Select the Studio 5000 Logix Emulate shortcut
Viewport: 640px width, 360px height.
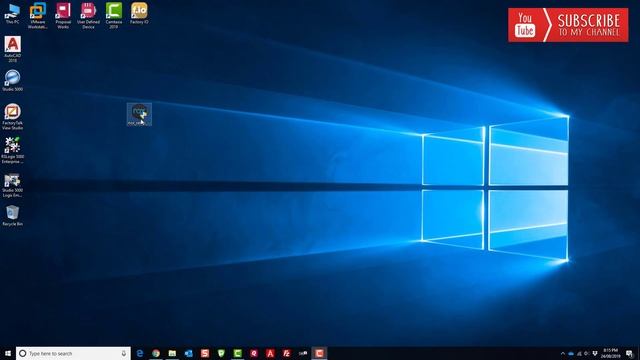(x=12, y=185)
